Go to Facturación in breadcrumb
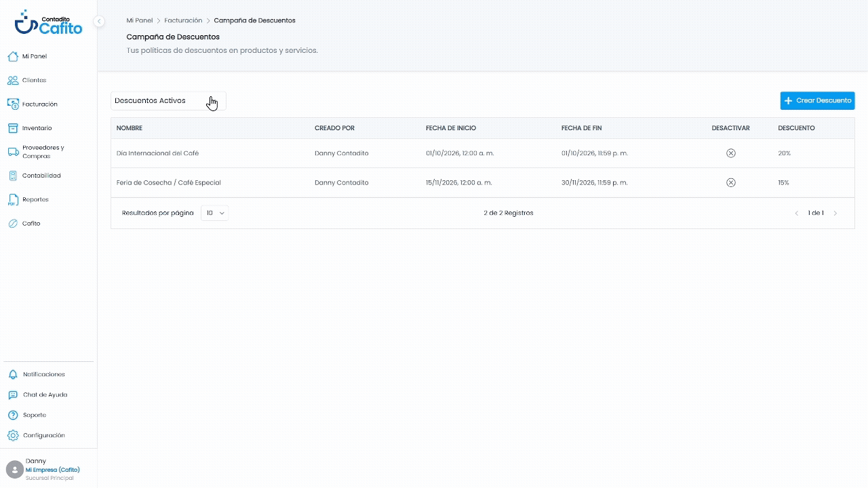The image size is (868, 488). (x=183, y=20)
